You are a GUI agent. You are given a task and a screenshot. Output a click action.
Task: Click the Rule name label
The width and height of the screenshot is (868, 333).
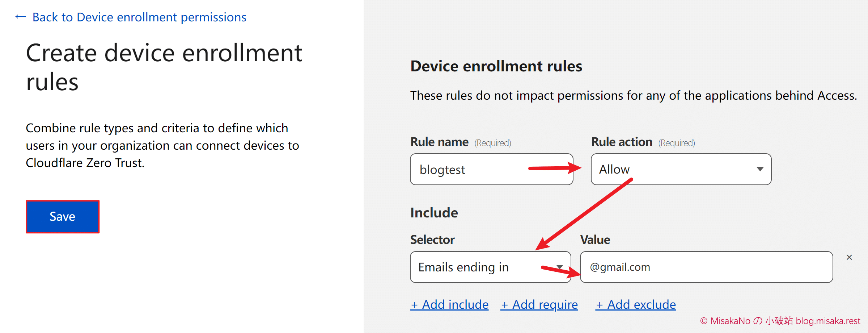click(439, 142)
